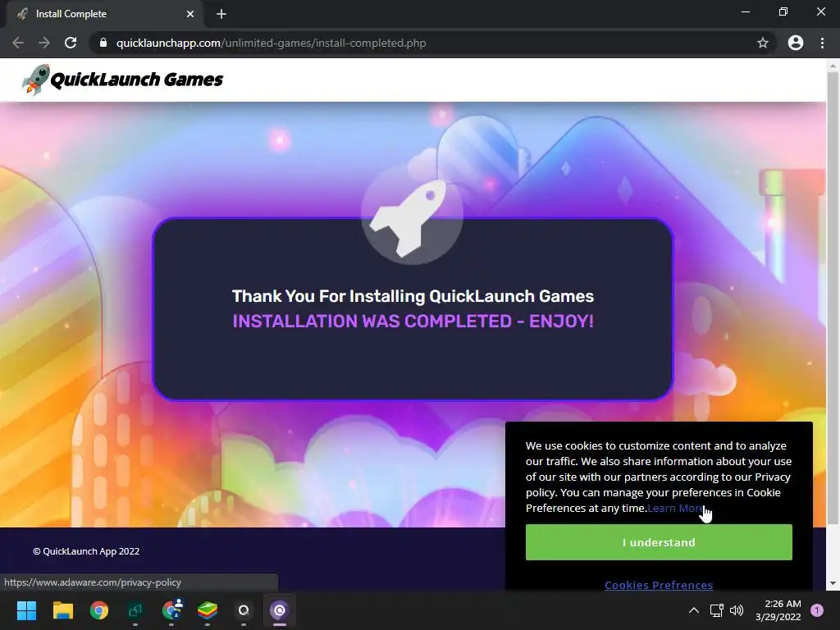Click the network status tray icon
Screen dimensions: 840x630
point(716,610)
